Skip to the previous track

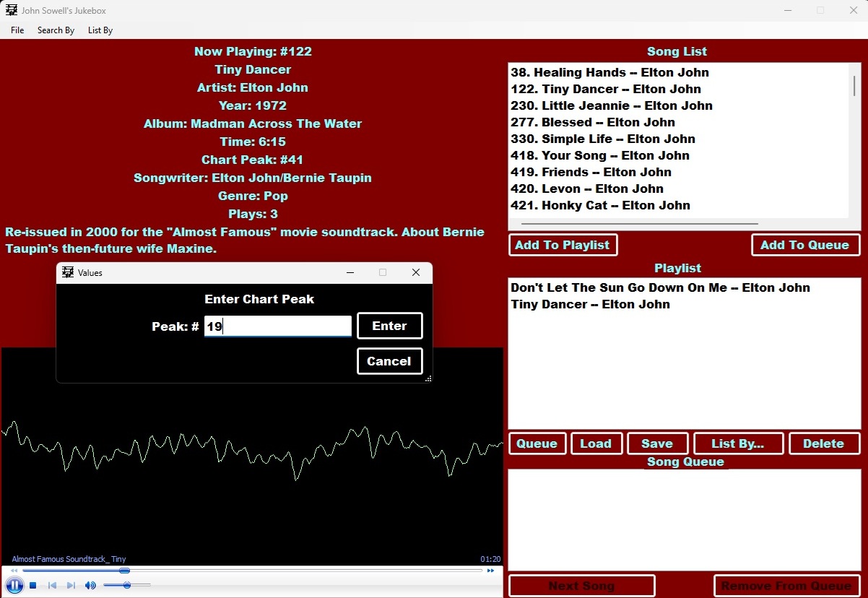click(52, 586)
